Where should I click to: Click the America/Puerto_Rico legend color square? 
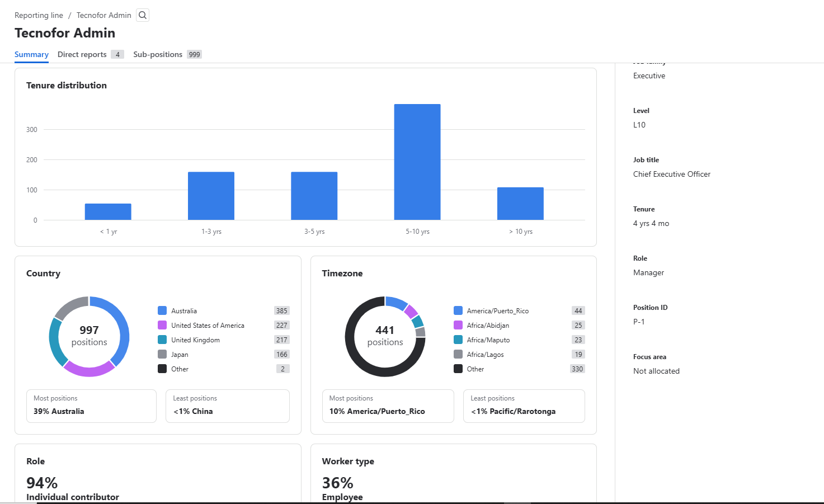pos(458,310)
